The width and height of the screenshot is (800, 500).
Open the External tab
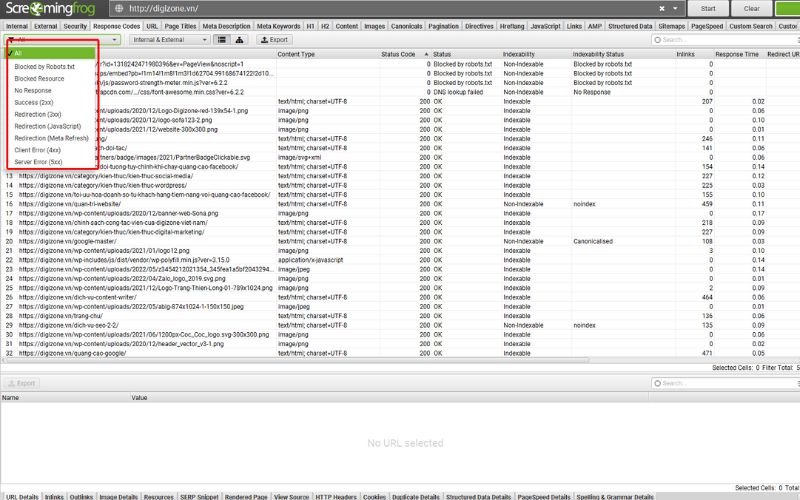click(45, 26)
